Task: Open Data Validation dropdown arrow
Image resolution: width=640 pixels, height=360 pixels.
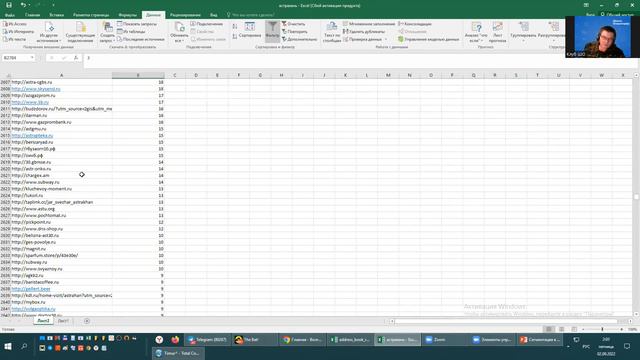Action: pos(386,39)
